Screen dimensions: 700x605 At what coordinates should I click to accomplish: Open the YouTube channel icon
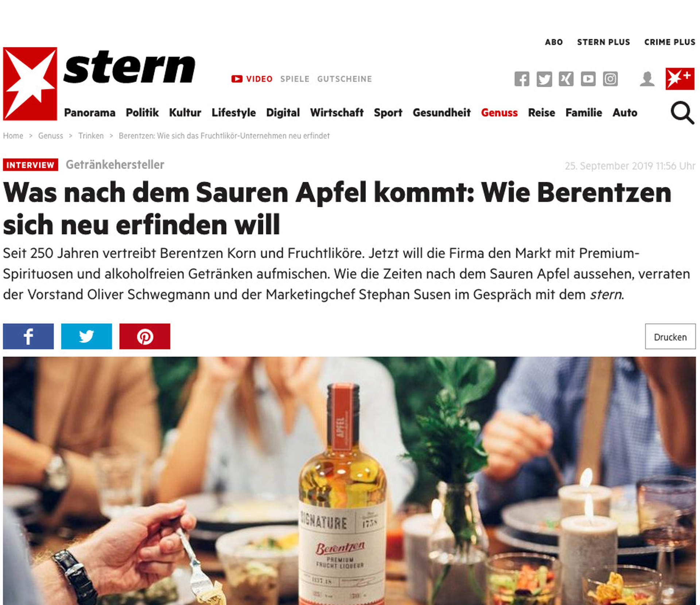pyautogui.click(x=588, y=79)
